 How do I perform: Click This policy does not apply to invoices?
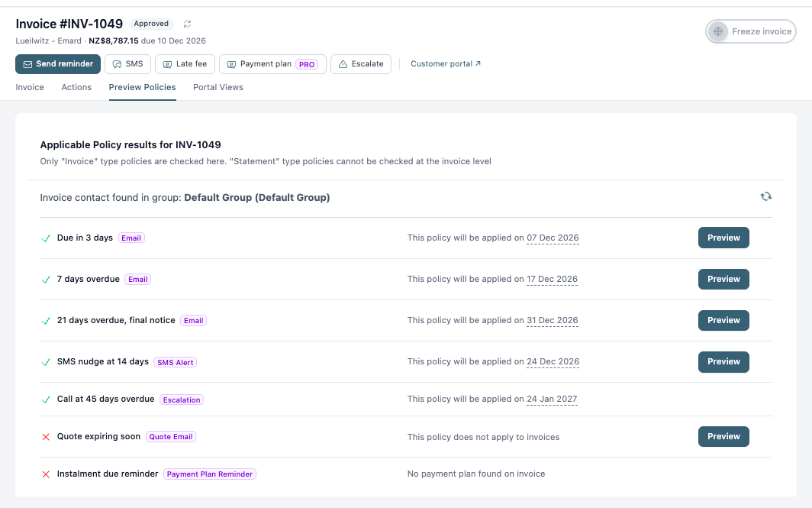click(483, 437)
